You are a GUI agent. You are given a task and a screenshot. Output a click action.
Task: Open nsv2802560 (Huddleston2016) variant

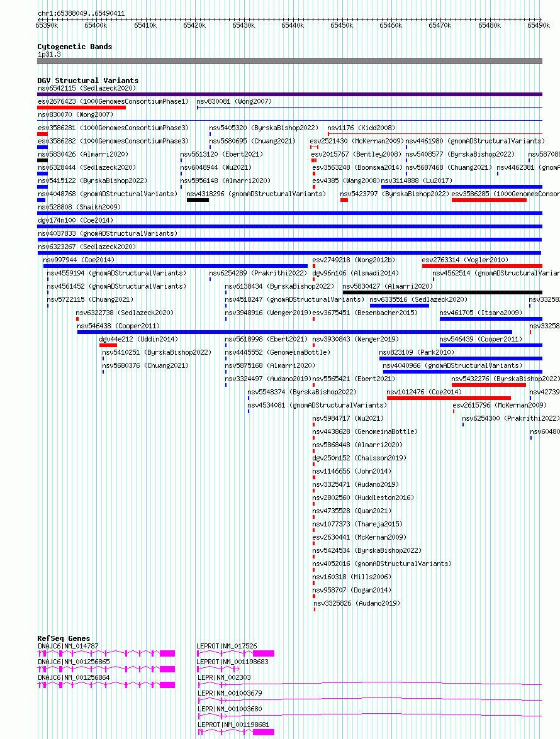coord(363,497)
